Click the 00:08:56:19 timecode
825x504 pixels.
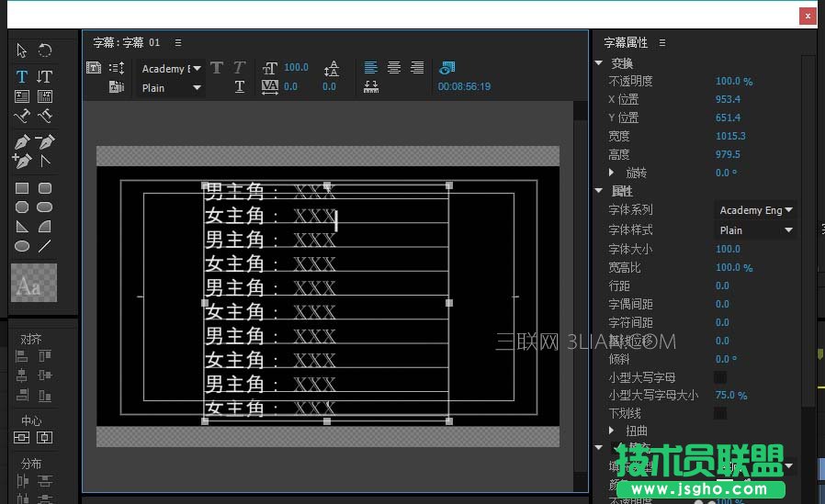coord(464,86)
